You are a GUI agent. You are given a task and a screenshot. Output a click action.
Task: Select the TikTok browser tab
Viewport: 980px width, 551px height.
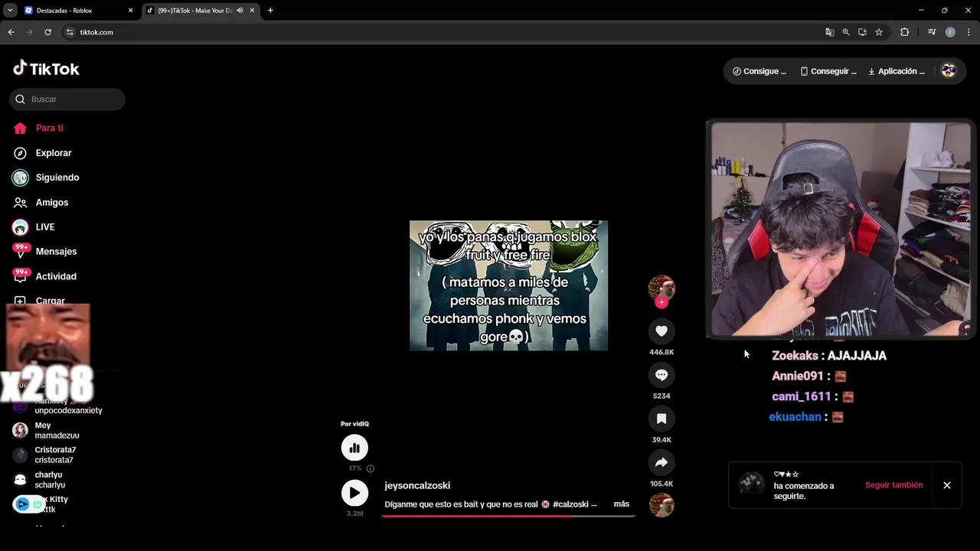click(x=199, y=11)
